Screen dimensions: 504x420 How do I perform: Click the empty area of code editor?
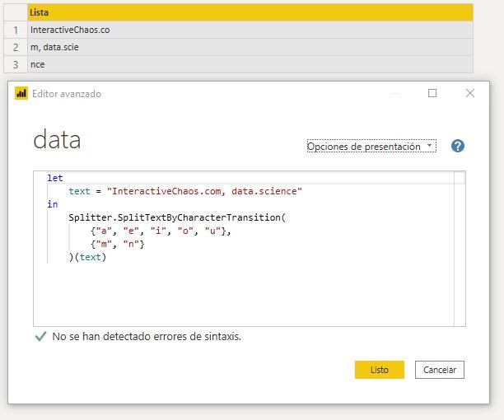click(245, 294)
